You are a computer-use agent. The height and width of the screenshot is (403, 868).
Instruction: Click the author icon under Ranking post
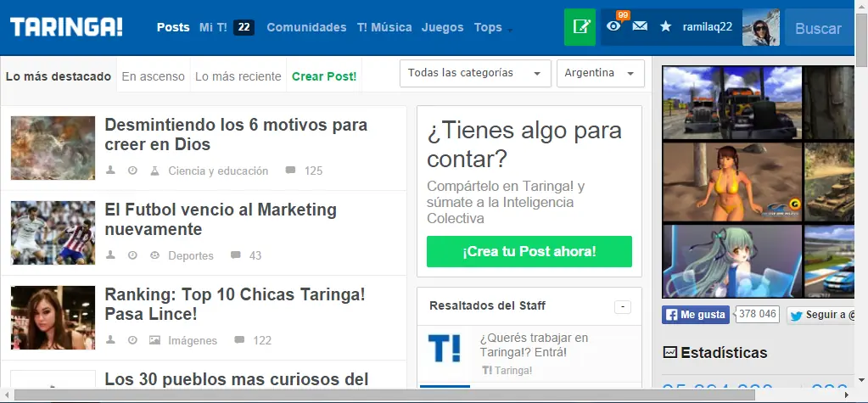[110, 340]
